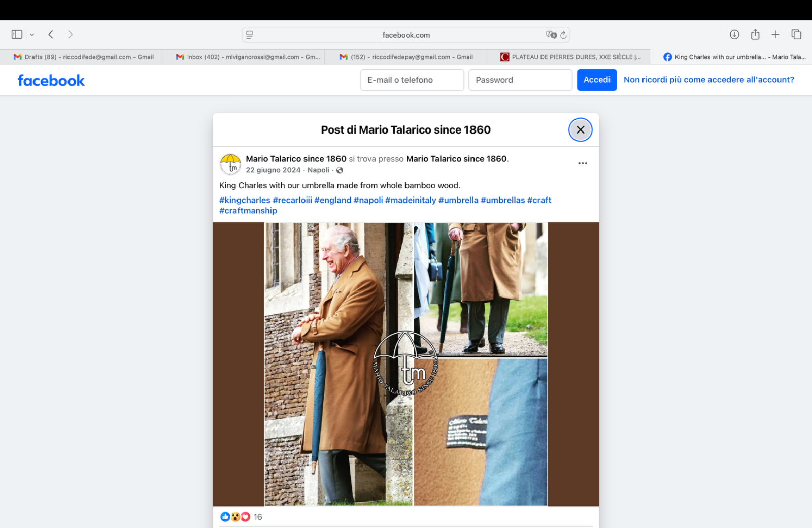Show tab overview icon
This screenshot has width=812, height=528.
click(796, 35)
